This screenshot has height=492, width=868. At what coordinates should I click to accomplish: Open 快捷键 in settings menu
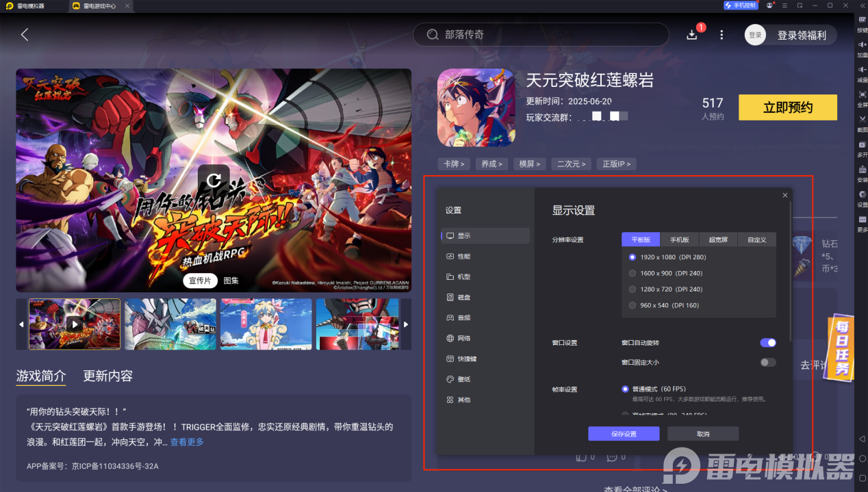pyautogui.click(x=485, y=359)
